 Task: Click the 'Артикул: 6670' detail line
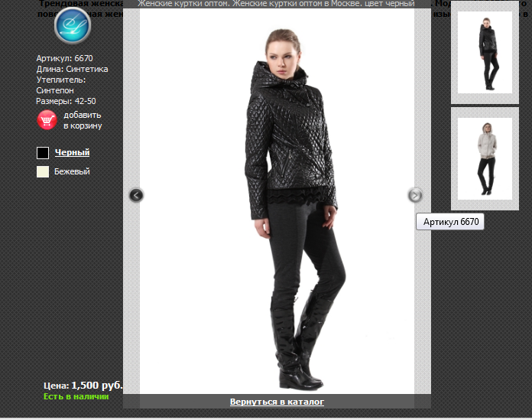pos(64,58)
